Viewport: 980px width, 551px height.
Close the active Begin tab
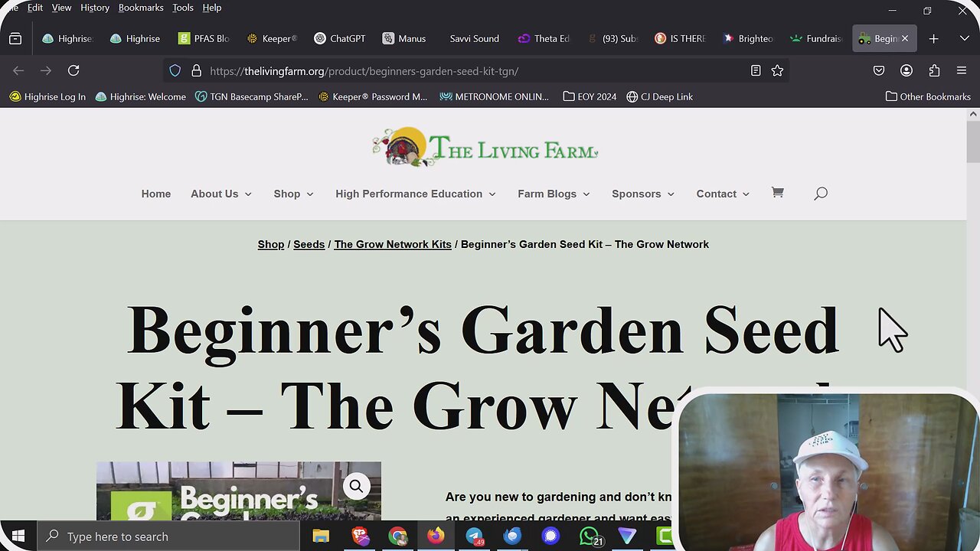(904, 38)
